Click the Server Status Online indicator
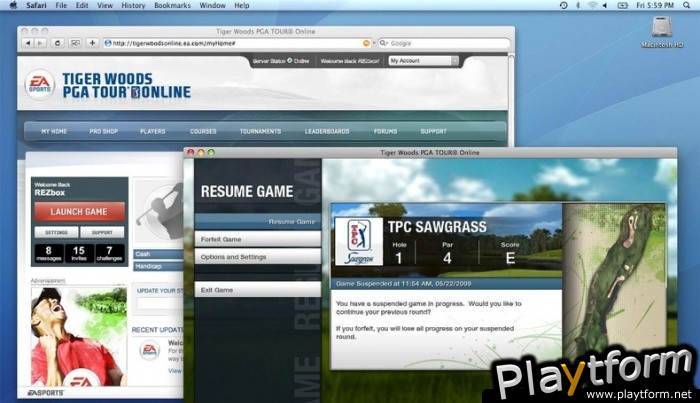 [x=281, y=61]
